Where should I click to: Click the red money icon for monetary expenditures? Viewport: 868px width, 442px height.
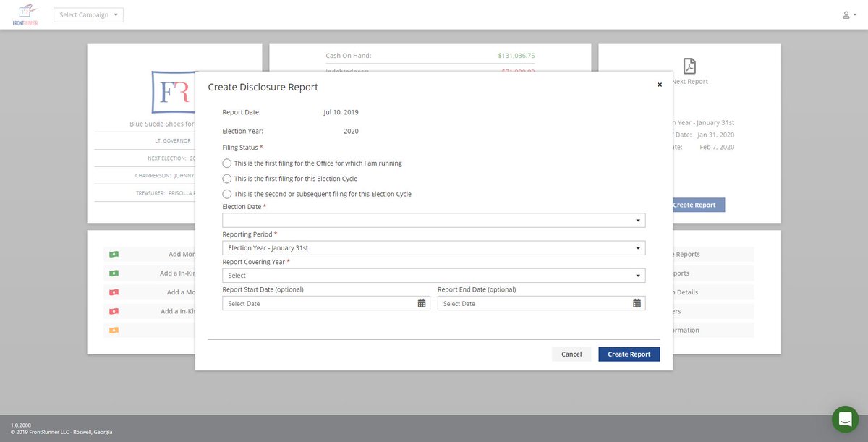click(113, 292)
